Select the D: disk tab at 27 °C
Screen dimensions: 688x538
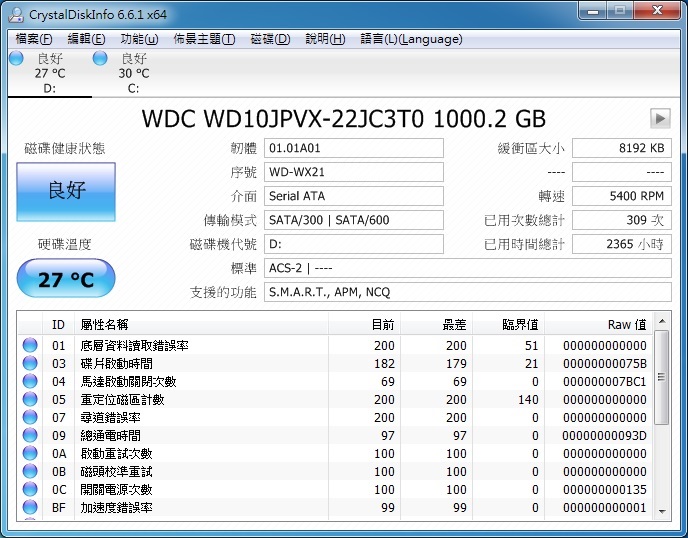(50, 73)
